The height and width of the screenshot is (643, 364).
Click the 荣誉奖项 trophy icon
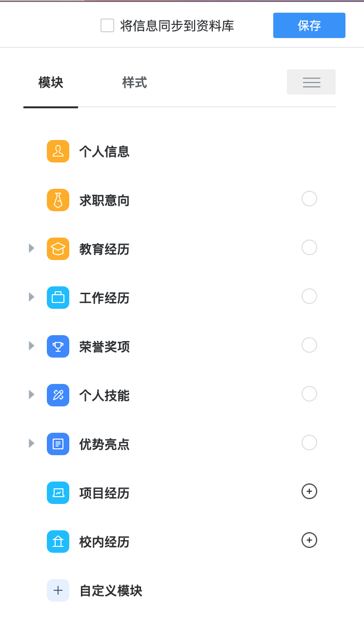(58, 346)
